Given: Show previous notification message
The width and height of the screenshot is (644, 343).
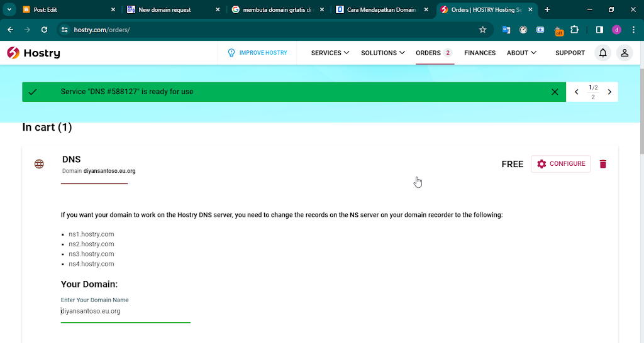Looking at the screenshot, I should 576,92.
